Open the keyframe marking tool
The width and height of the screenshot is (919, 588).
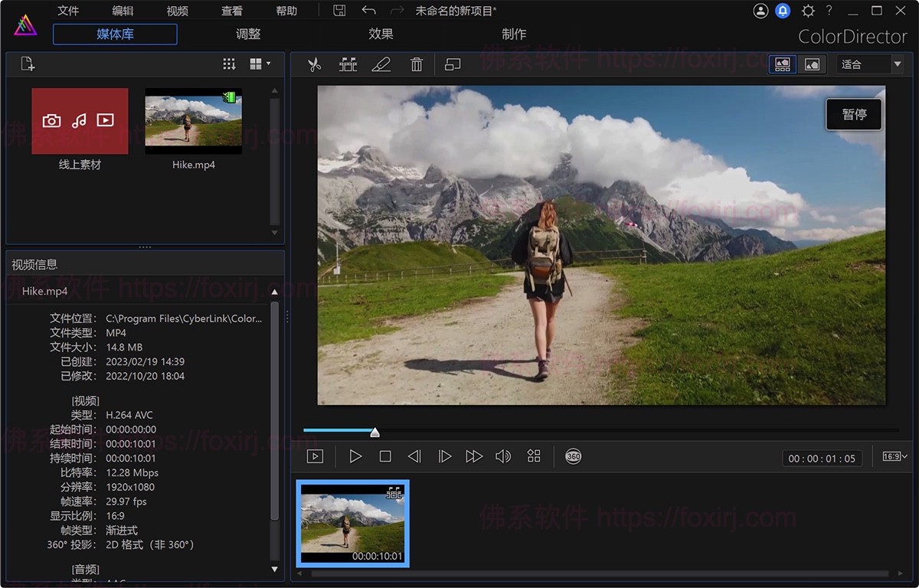point(348,64)
